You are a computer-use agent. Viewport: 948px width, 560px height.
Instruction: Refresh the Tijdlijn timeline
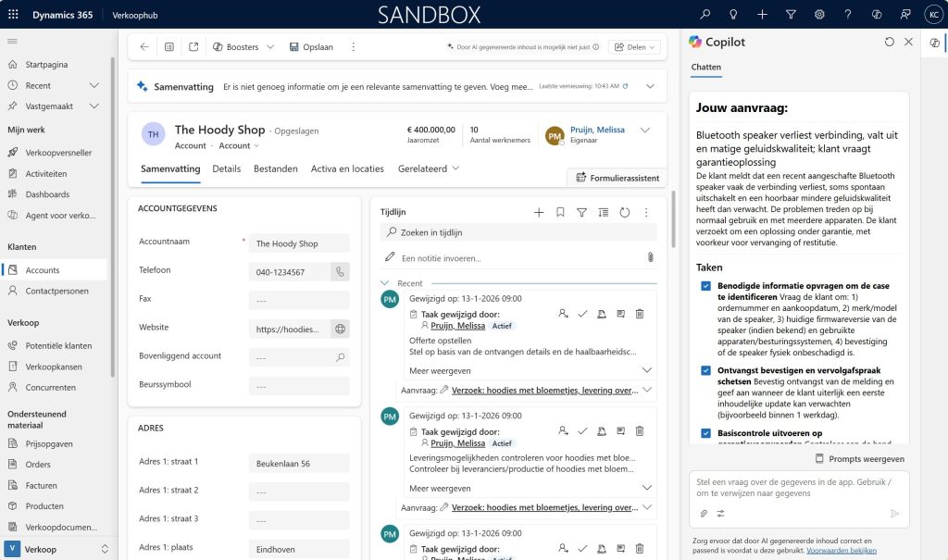[x=625, y=213]
